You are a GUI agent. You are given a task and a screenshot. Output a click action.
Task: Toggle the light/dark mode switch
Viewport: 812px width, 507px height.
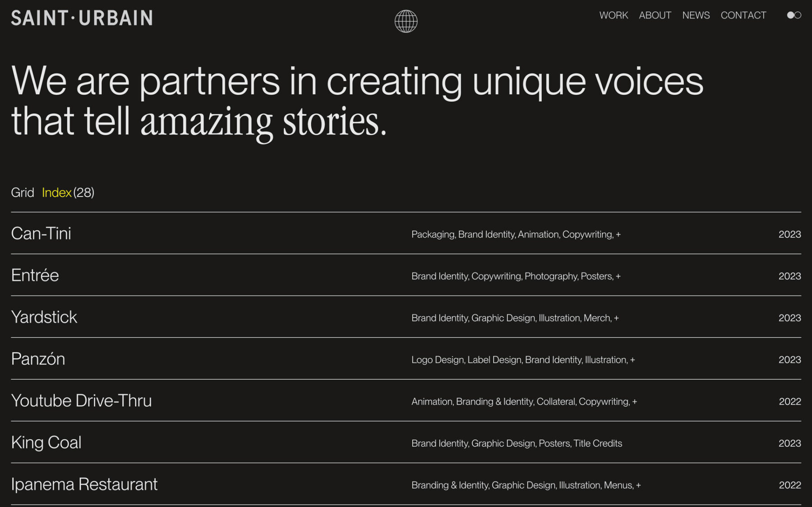coord(794,15)
